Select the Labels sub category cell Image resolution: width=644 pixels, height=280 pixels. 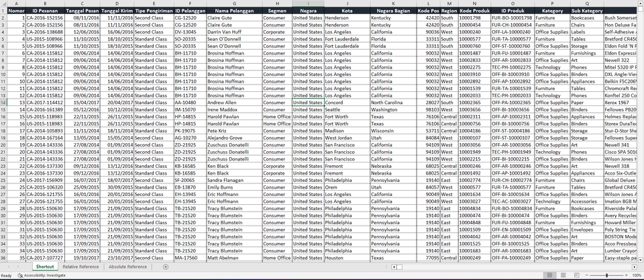(x=587, y=32)
